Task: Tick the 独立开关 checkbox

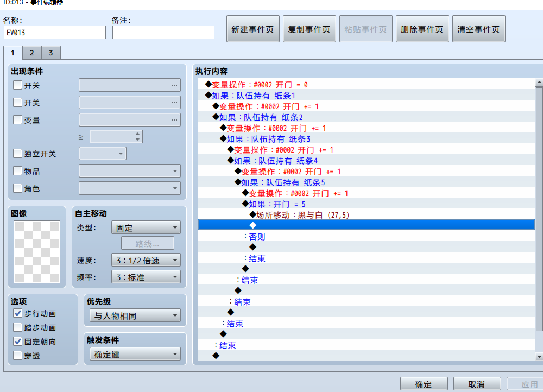Action: (18, 154)
